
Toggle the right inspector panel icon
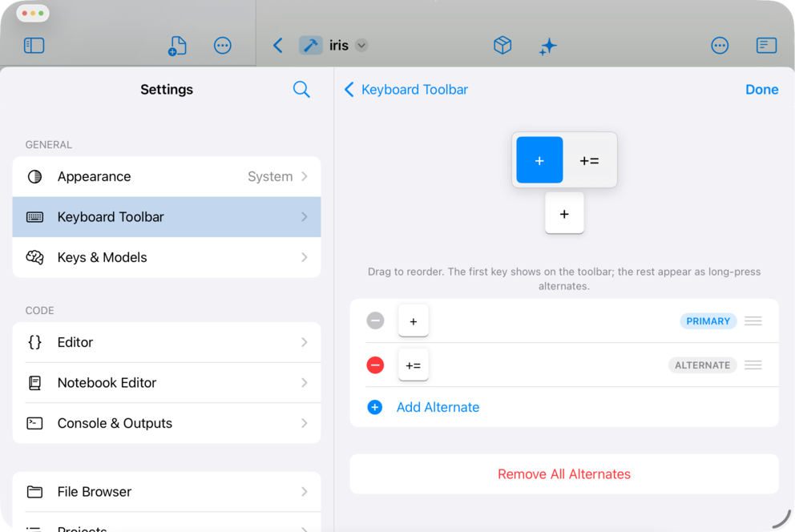point(766,46)
